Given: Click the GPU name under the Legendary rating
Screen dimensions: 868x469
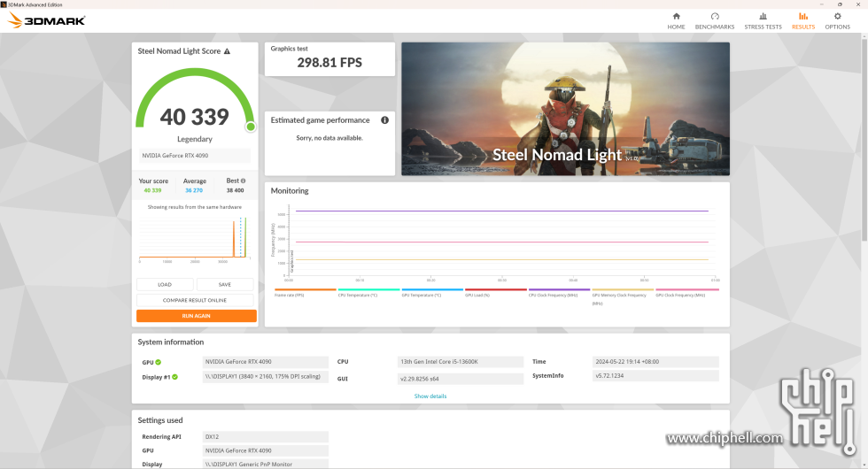Looking at the screenshot, I should [195, 156].
